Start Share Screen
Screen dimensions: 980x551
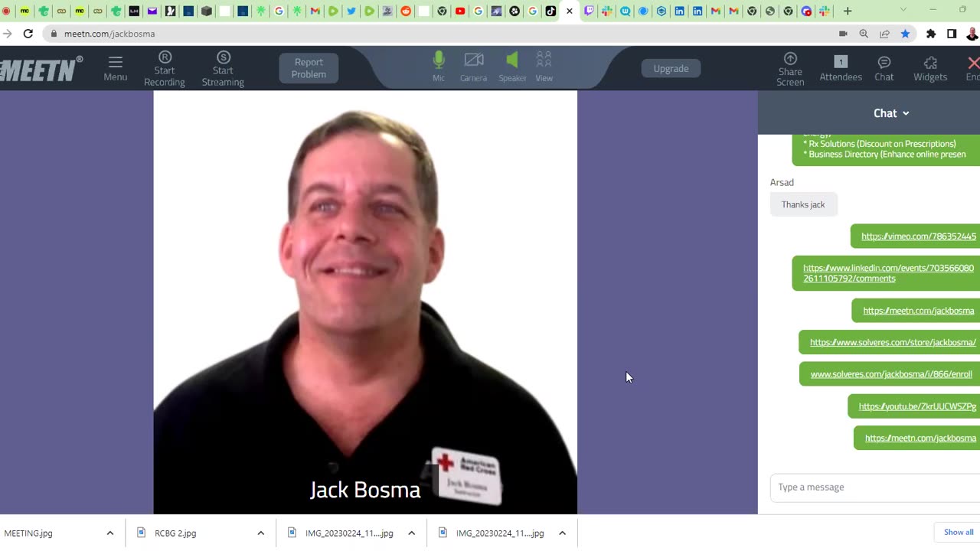pyautogui.click(x=790, y=69)
